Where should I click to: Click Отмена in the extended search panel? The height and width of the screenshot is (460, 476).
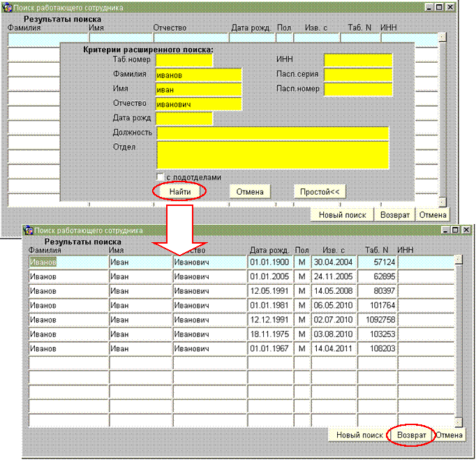point(250,191)
